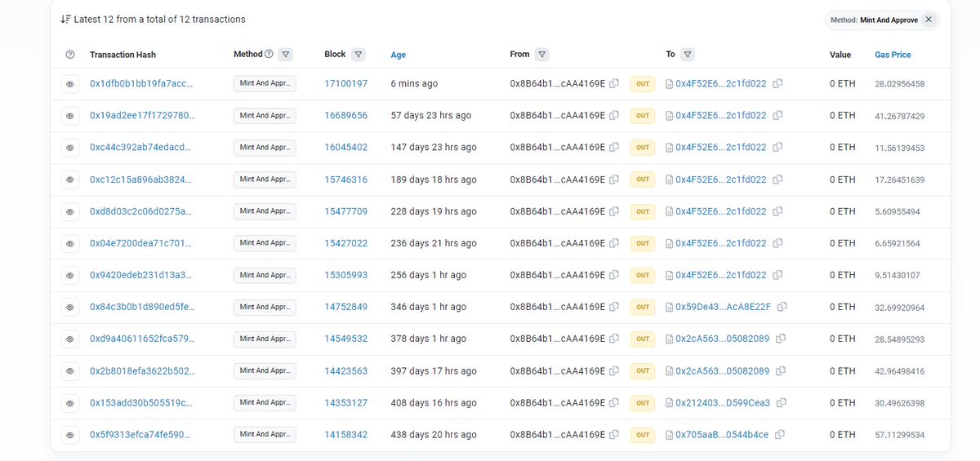
Task: Copy From address in block 15746316 row
Action: click(x=614, y=179)
